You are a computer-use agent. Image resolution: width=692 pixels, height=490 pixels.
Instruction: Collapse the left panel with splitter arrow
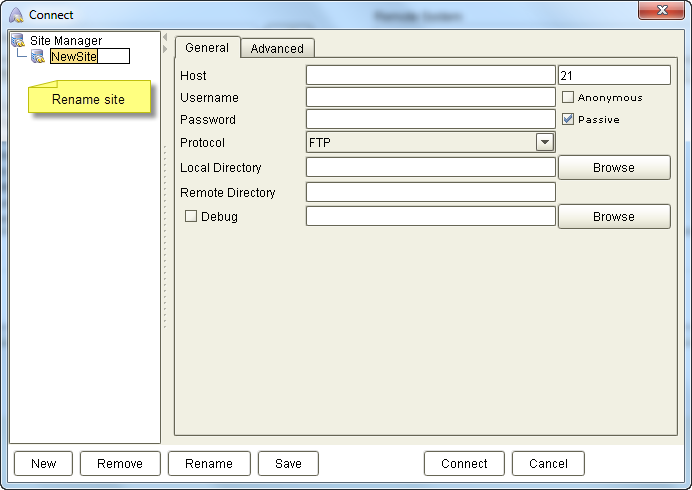tap(165, 38)
